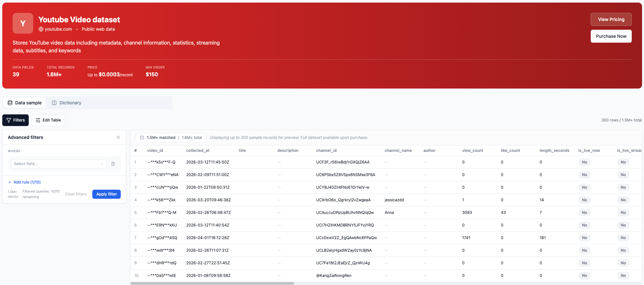This screenshot has width=644, height=285.
Task: Click channel id @KangZaiNongRen
Action: (334, 276)
